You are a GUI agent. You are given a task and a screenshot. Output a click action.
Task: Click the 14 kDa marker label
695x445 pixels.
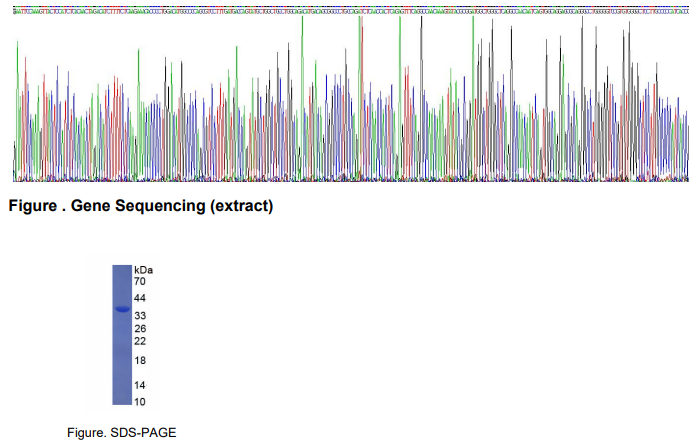point(140,385)
